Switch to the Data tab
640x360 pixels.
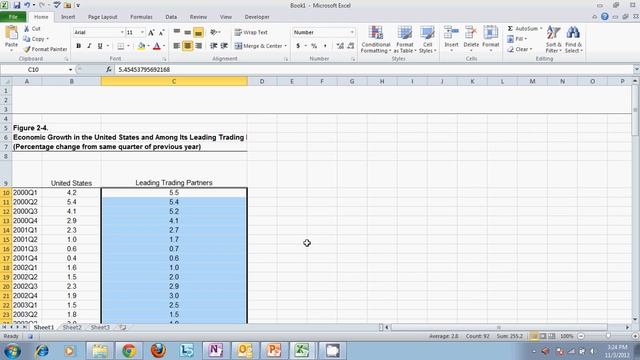point(171,17)
